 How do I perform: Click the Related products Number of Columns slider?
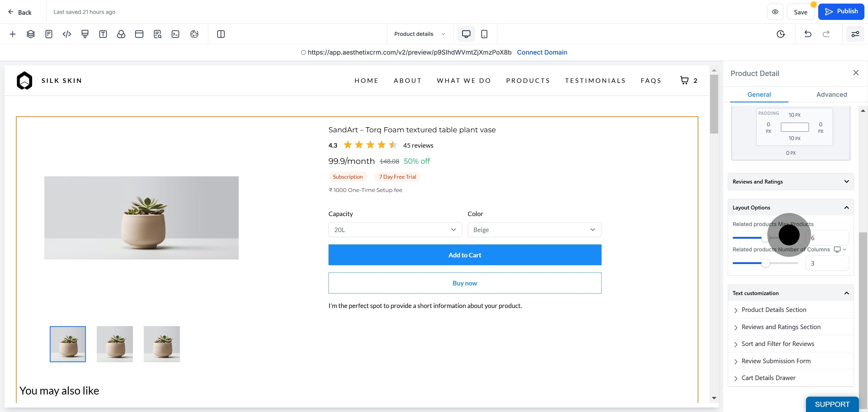(765, 263)
